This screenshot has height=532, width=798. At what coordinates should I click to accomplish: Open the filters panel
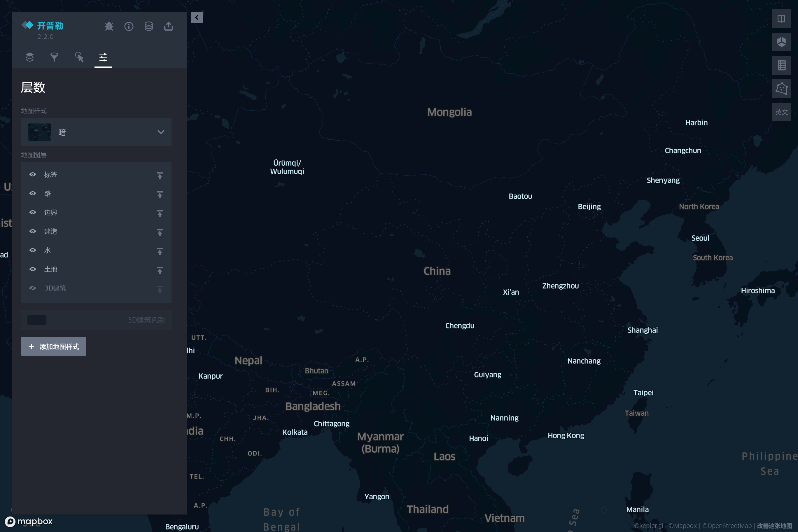tap(54, 57)
